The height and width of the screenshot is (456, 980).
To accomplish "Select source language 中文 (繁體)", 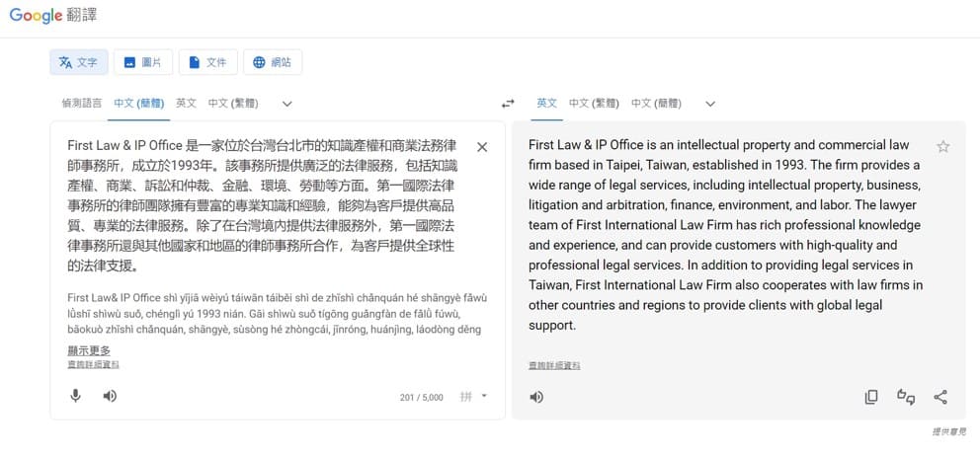I will (233, 103).
